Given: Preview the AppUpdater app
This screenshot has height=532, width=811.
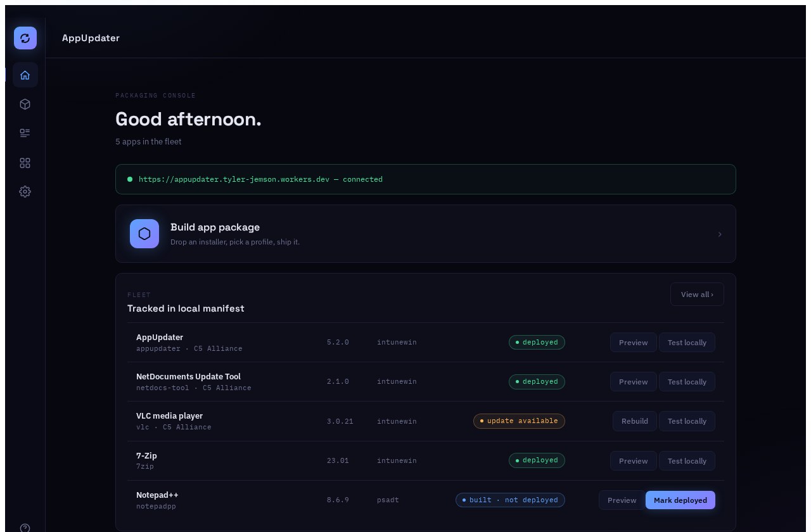Looking at the screenshot, I should [x=634, y=343].
